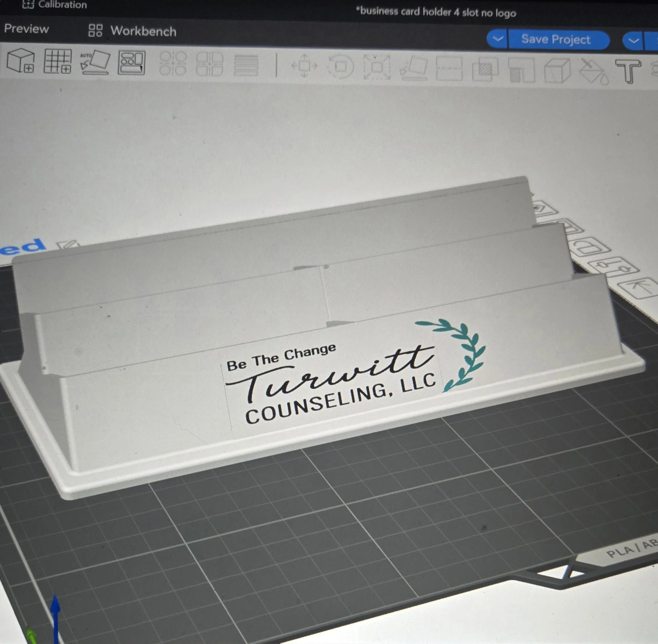The image size is (658, 644).
Task: Select the Rotate tool
Action: coord(341,67)
